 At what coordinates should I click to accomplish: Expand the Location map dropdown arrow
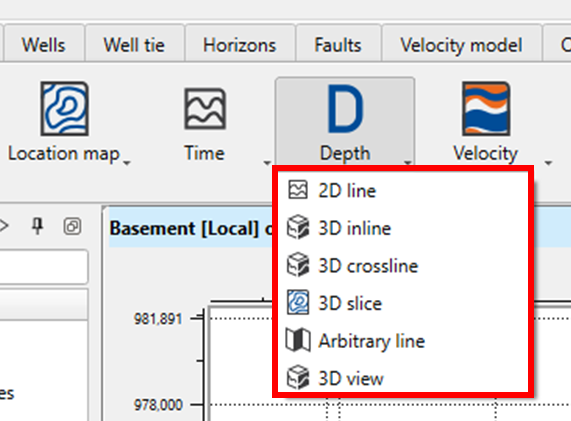(127, 164)
